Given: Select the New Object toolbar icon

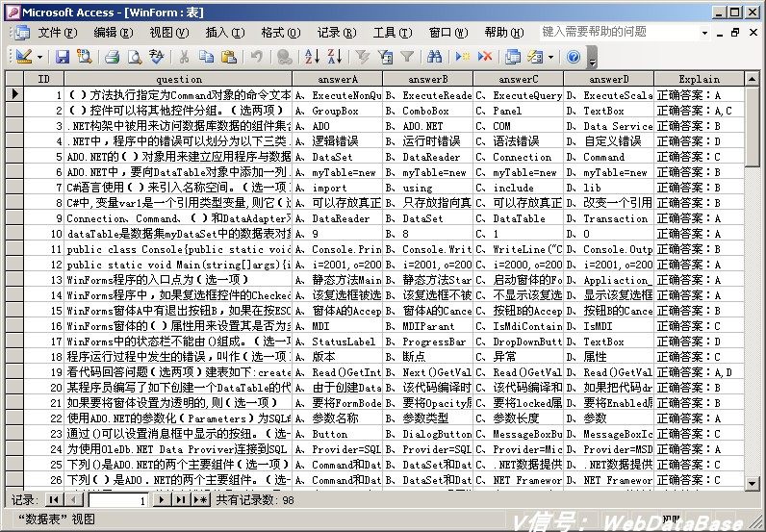Looking at the screenshot, I should 535,57.
